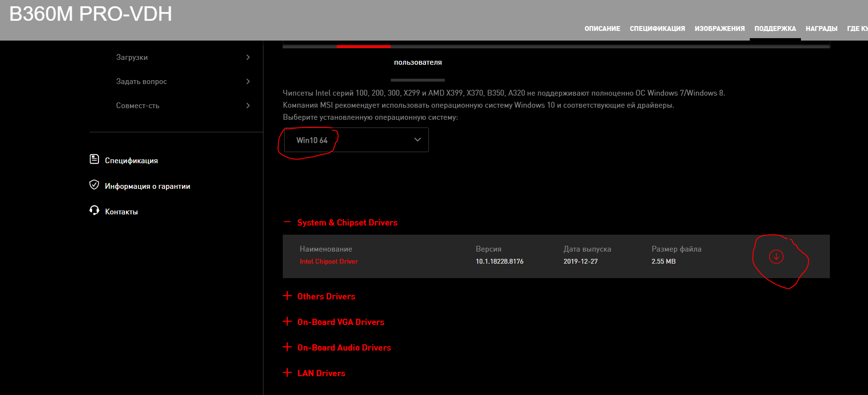Viewport: 868px width, 395px height.
Task: Open the Intel Chipset Driver link
Action: (329, 261)
